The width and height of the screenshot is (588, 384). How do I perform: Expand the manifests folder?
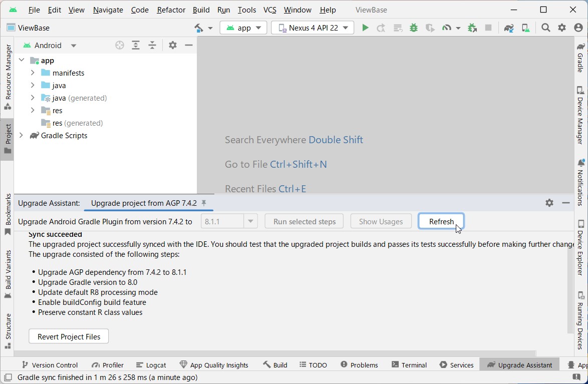(x=32, y=73)
